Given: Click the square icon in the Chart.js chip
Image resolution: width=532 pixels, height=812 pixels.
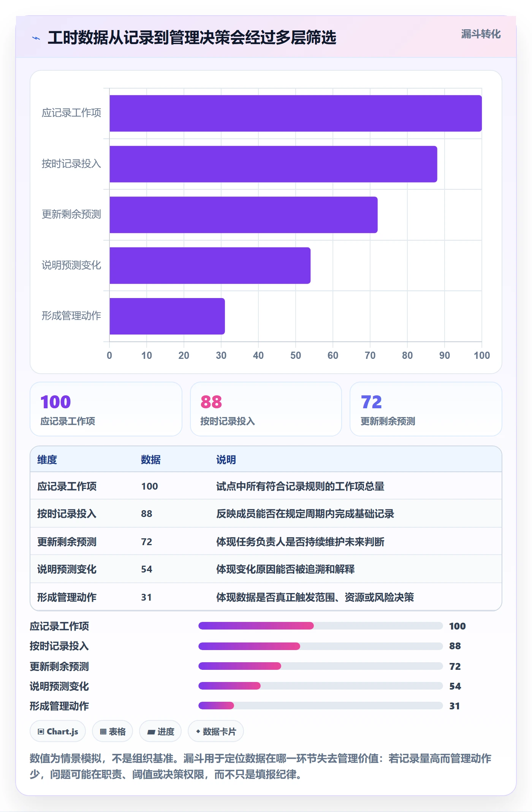Looking at the screenshot, I should [41, 731].
